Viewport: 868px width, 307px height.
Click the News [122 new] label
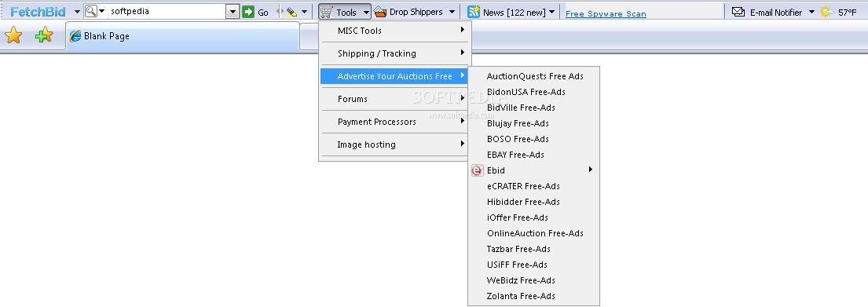515,12
